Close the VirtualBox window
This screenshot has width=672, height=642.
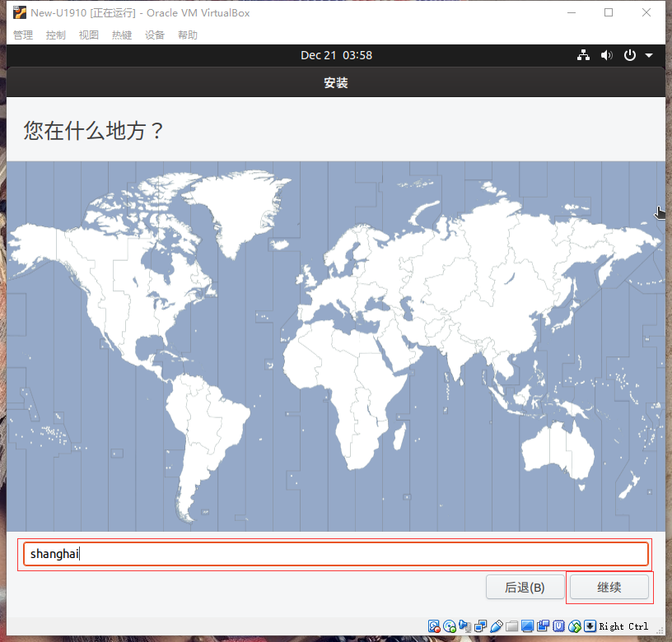[646, 13]
